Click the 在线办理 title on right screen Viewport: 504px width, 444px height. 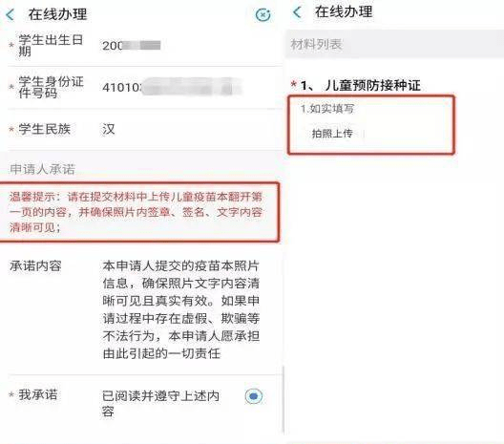(x=344, y=11)
